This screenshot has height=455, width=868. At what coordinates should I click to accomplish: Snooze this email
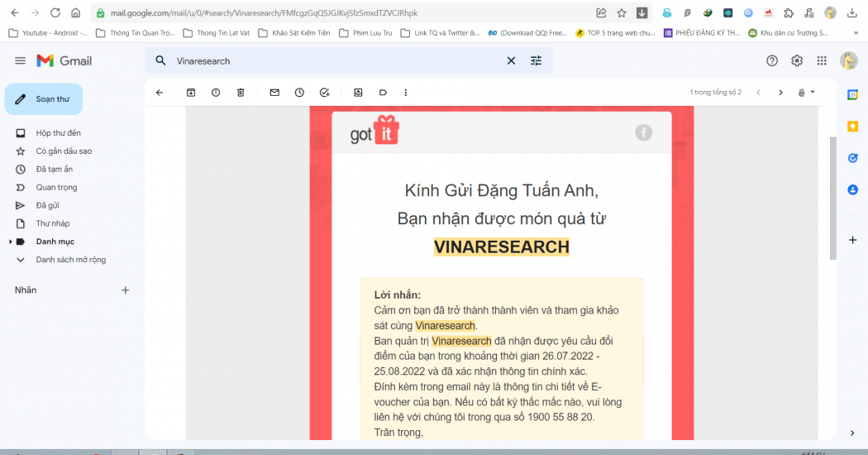point(299,93)
